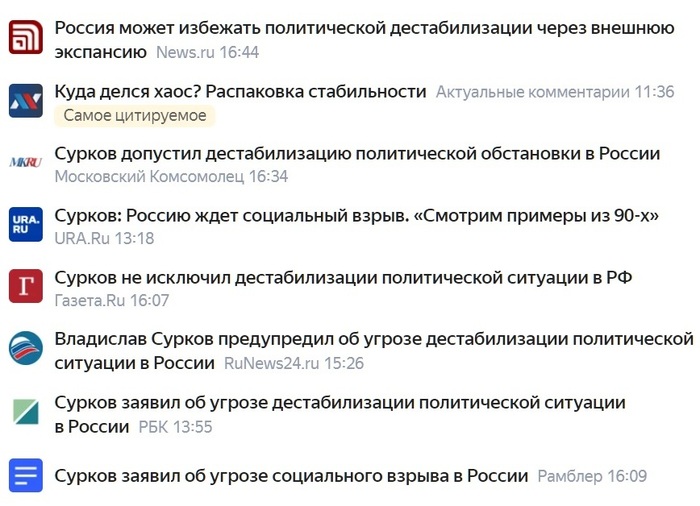The image size is (700, 506).
Task: Click the 'Самое цитируемое' badge
Action: 135,116
